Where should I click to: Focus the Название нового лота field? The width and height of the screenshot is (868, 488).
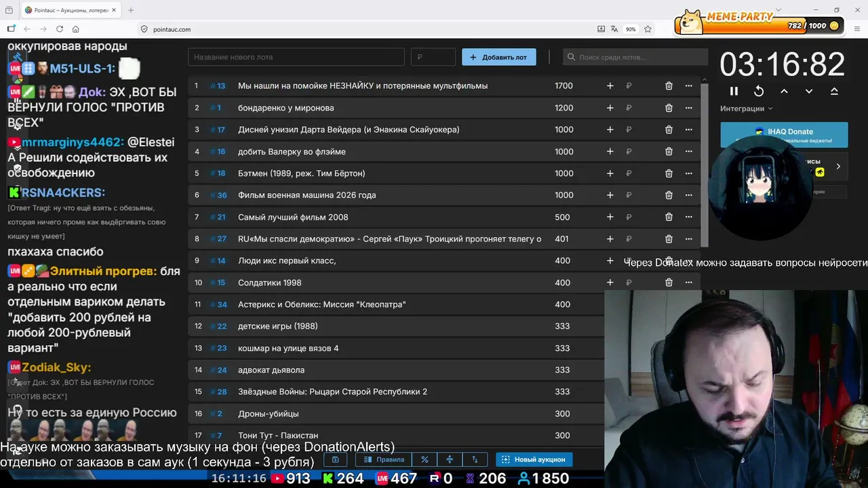(296, 57)
